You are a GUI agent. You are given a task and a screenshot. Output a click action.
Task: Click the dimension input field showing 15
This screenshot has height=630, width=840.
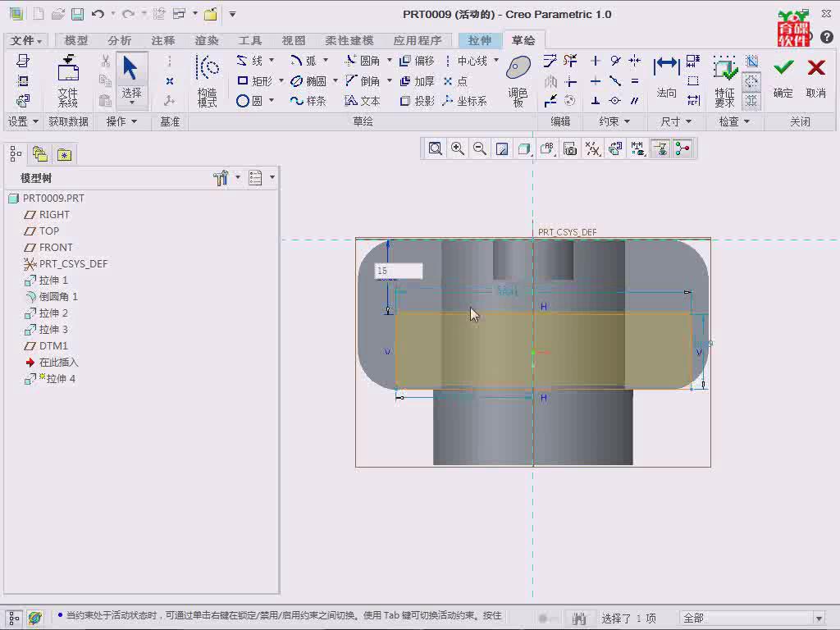[398, 271]
